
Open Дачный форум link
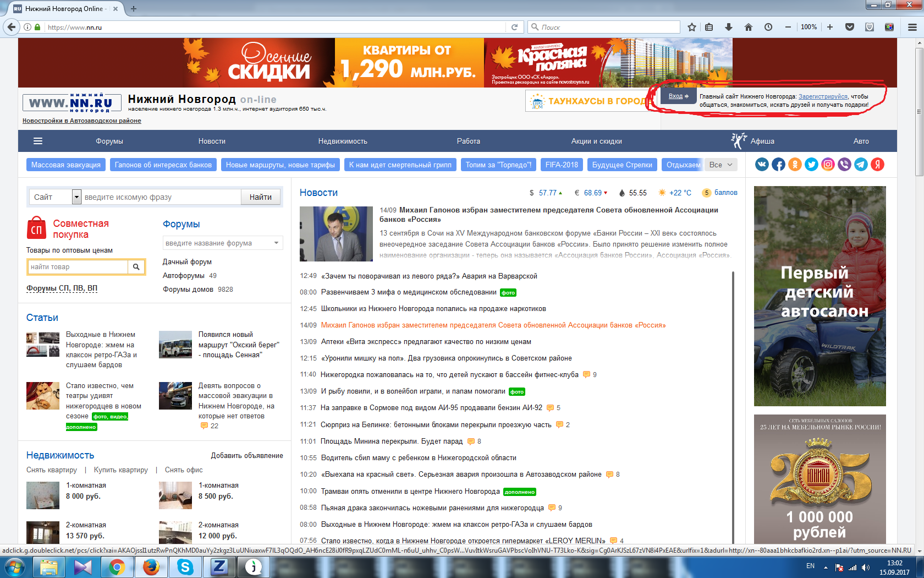(x=187, y=261)
